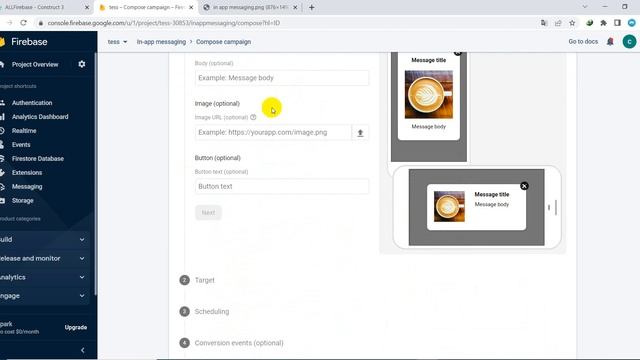The width and height of the screenshot is (640, 360).
Task: Click the Upgrade plan button
Action: 76,327
